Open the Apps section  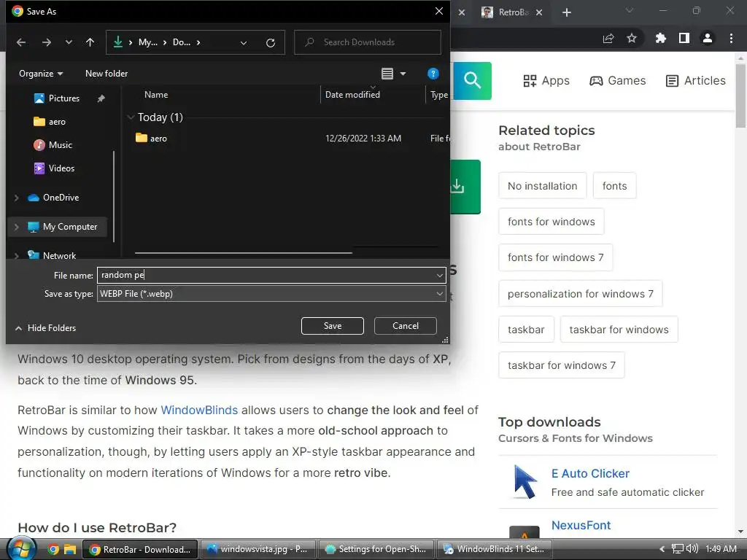546,81
